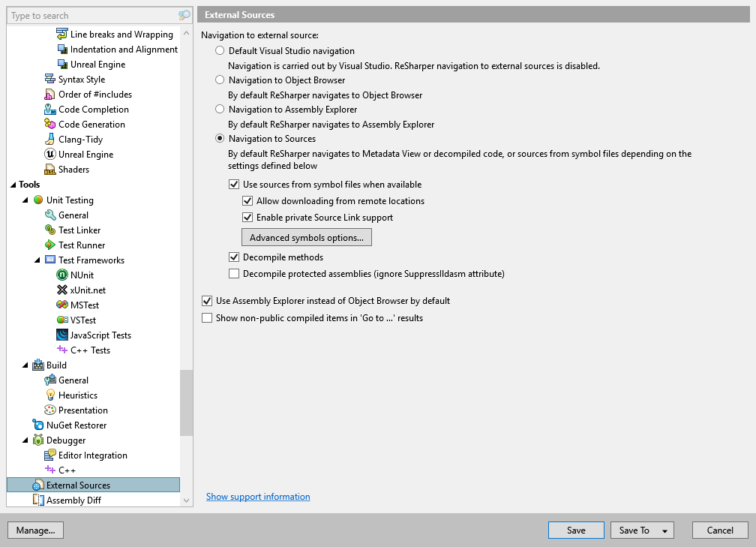Check show non-public compiled items option
Image resolution: width=756 pixels, height=547 pixels.
coord(206,317)
